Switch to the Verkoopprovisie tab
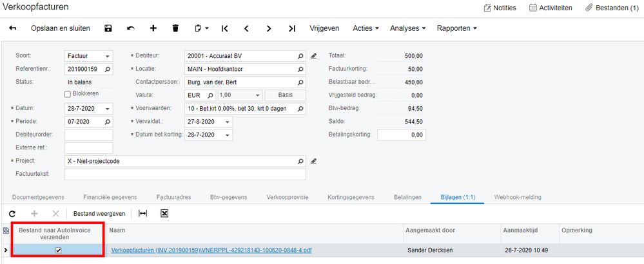 click(288, 197)
